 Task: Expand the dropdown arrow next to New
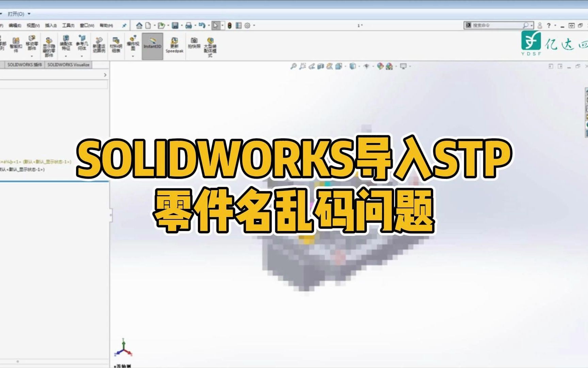tap(154, 26)
